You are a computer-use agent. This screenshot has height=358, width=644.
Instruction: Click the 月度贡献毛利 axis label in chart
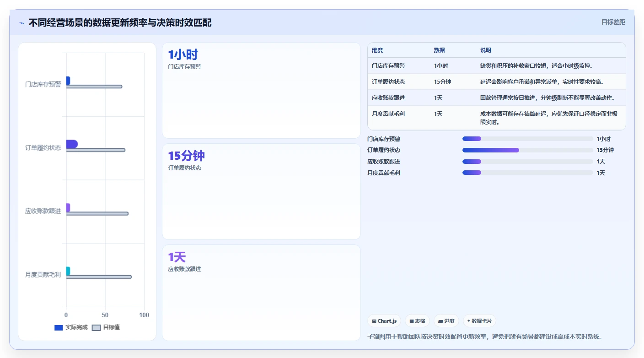[43, 275]
